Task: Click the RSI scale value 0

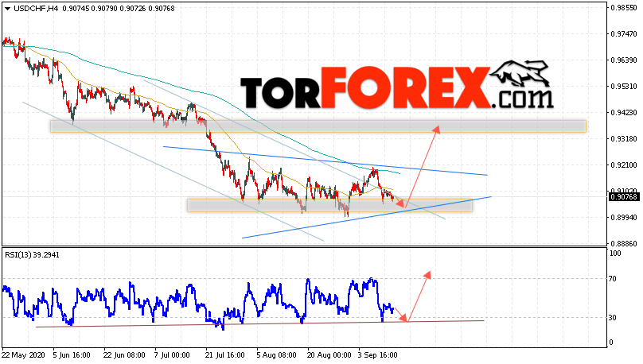Action: [x=611, y=342]
